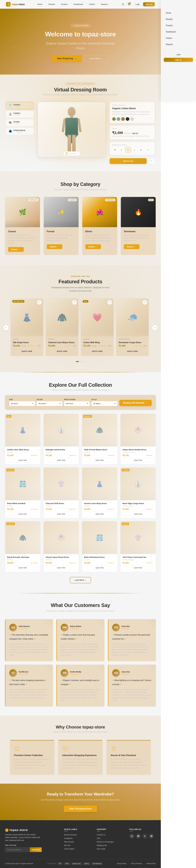Open Home in the side menu panel
This screenshot has width=196, height=868.
click(x=168, y=13)
